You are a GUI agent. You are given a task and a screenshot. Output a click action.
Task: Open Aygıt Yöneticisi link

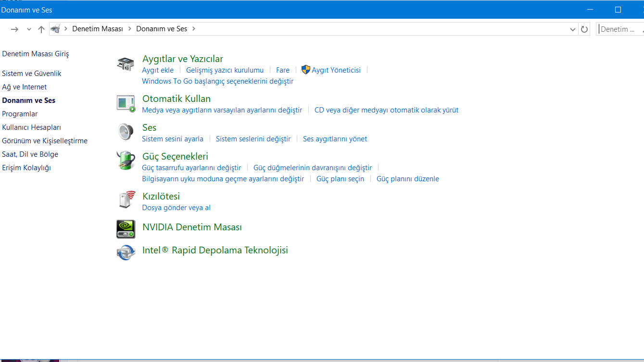336,70
